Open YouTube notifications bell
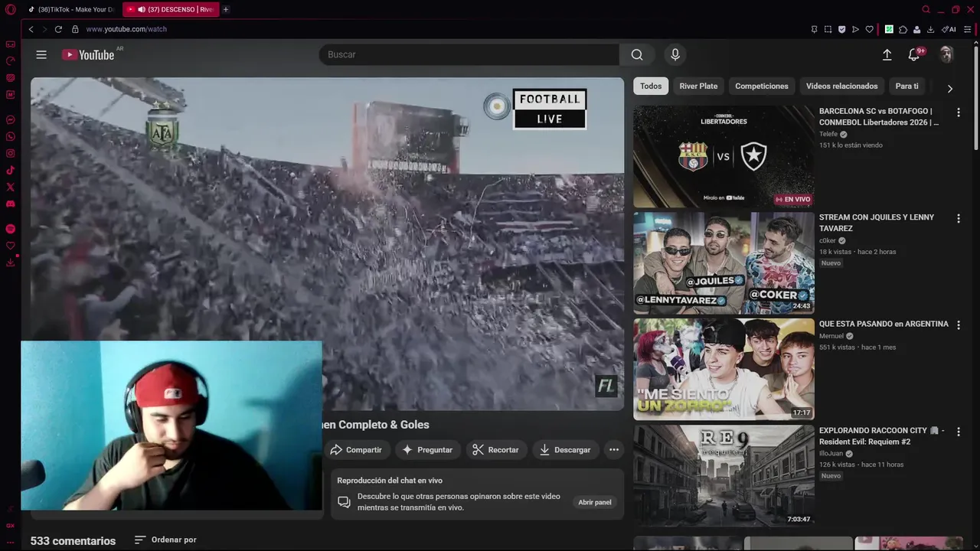This screenshot has height=551, width=980. [x=914, y=54]
